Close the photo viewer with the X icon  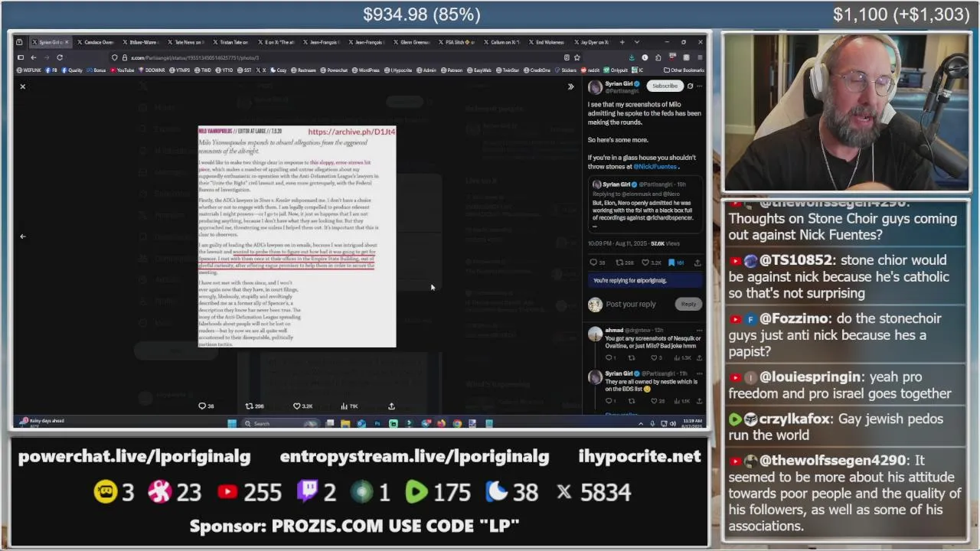pyautogui.click(x=22, y=86)
